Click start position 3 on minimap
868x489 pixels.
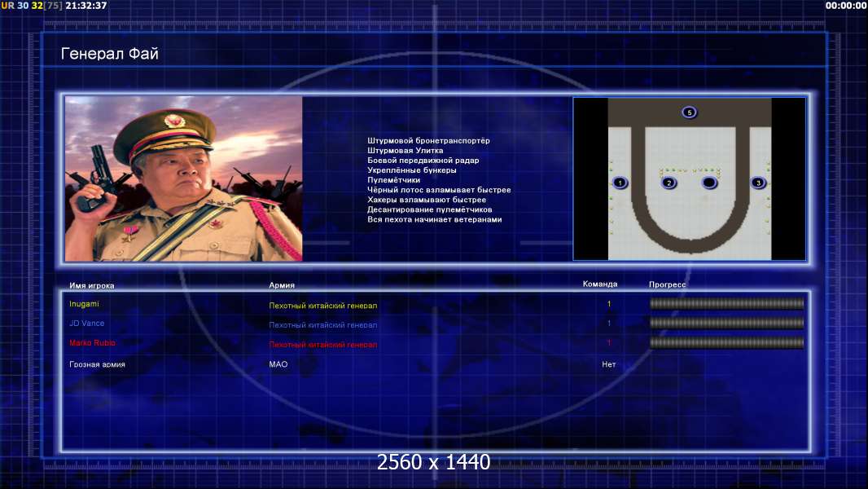[759, 183]
